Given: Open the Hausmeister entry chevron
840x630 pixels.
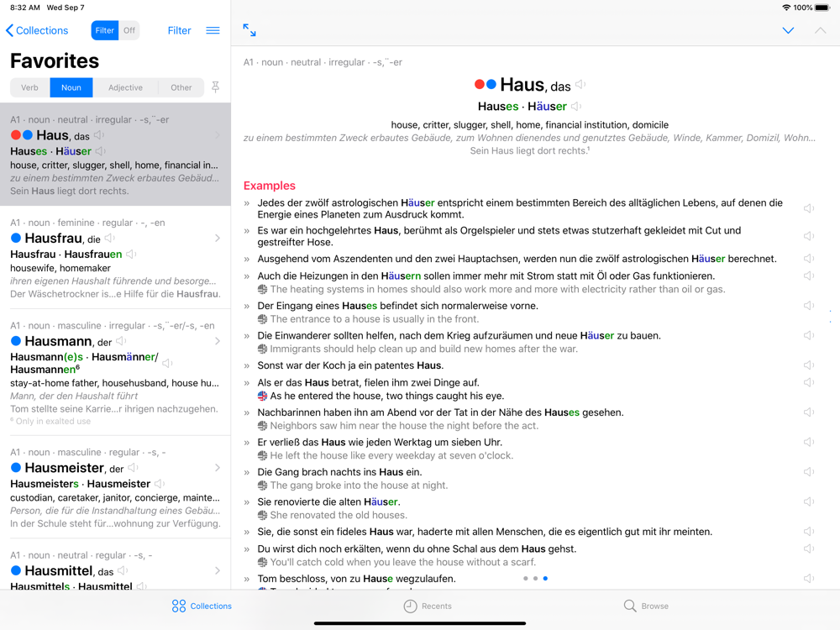Looking at the screenshot, I should [218, 468].
